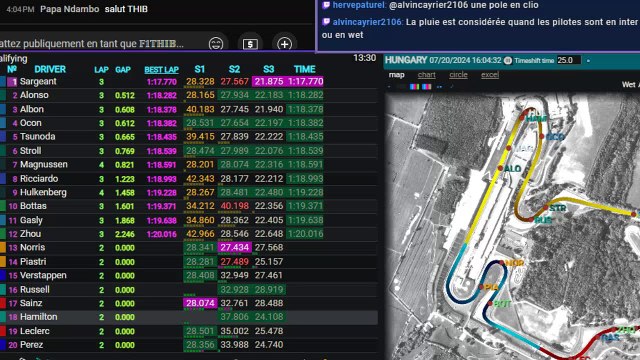Click S1 value 40.183 for Albon
The height and width of the screenshot is (360, 640).
coord(200,109)
